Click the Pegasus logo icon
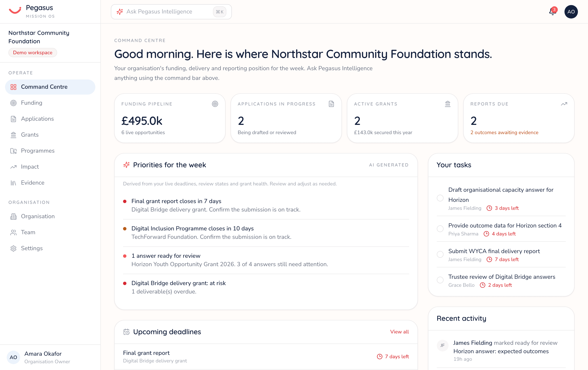Viewport: 588px width, 370px height. coord(15,10)
